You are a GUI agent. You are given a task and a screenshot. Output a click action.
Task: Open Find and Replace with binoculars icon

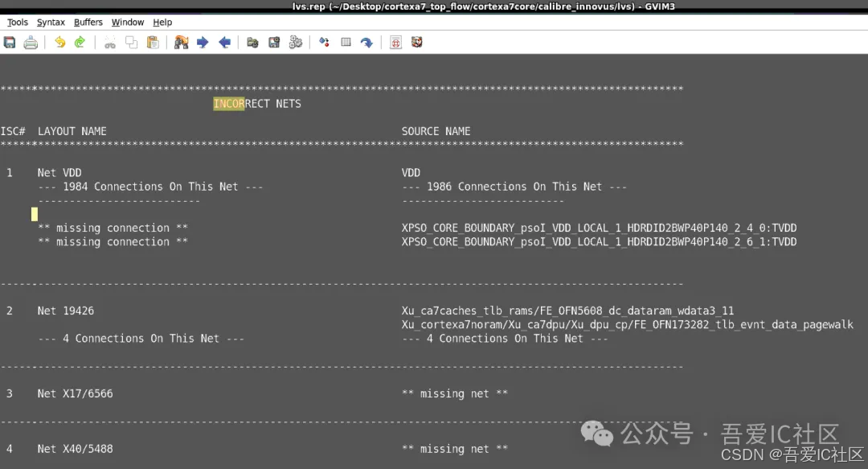click(x=181, y=42)
